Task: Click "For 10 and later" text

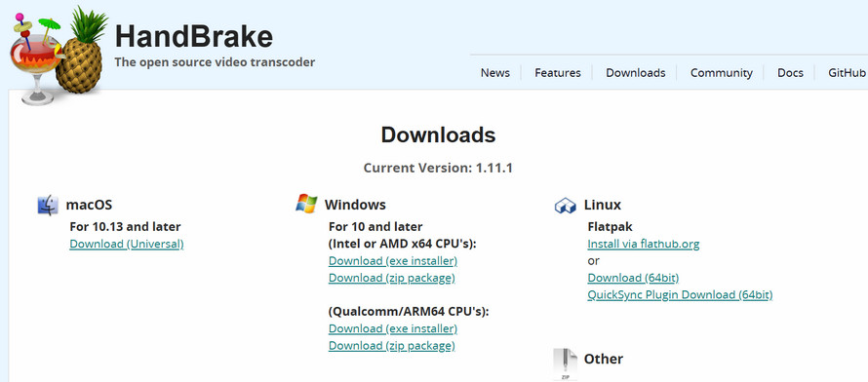Action: click(x=375, y=227)
